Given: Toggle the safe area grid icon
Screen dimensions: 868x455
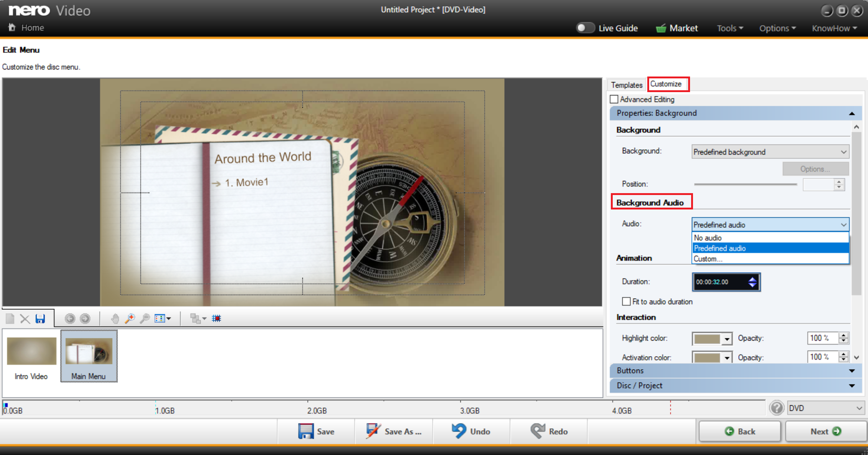Looking at the screenshot, I should [216, 318].
